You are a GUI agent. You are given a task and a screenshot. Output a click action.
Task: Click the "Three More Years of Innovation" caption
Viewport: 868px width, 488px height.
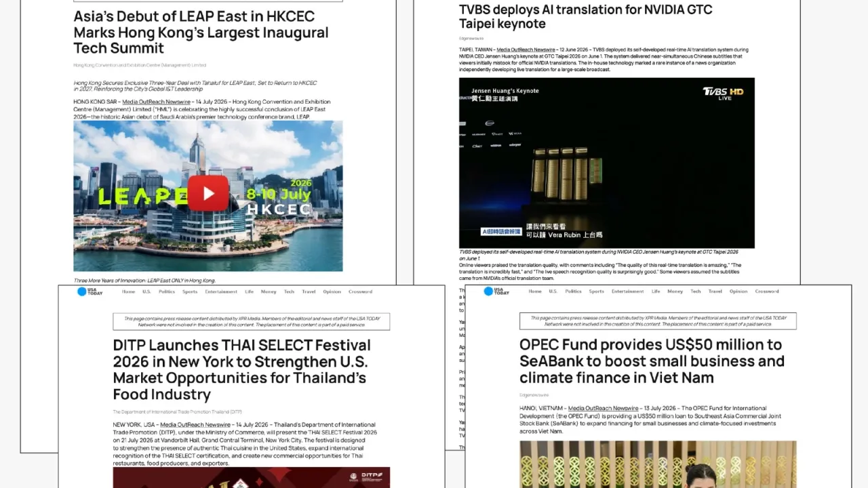(144, 281)
